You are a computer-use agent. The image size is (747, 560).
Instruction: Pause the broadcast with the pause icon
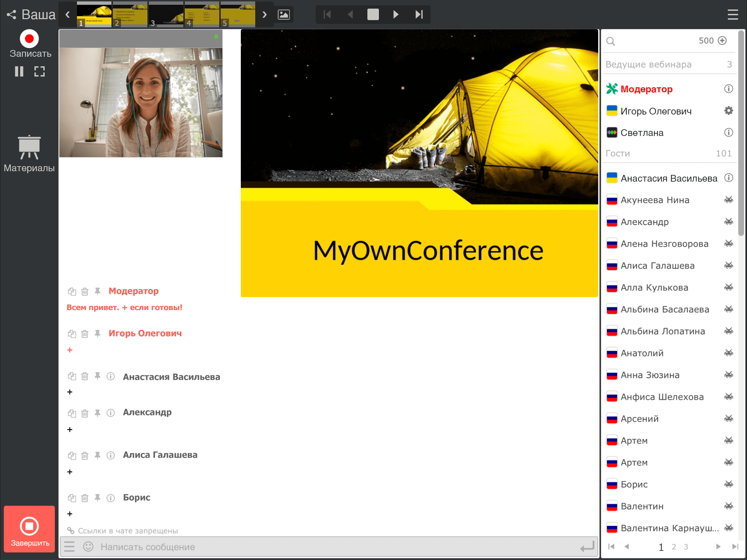pyautogui.click(x=19, y=71)
